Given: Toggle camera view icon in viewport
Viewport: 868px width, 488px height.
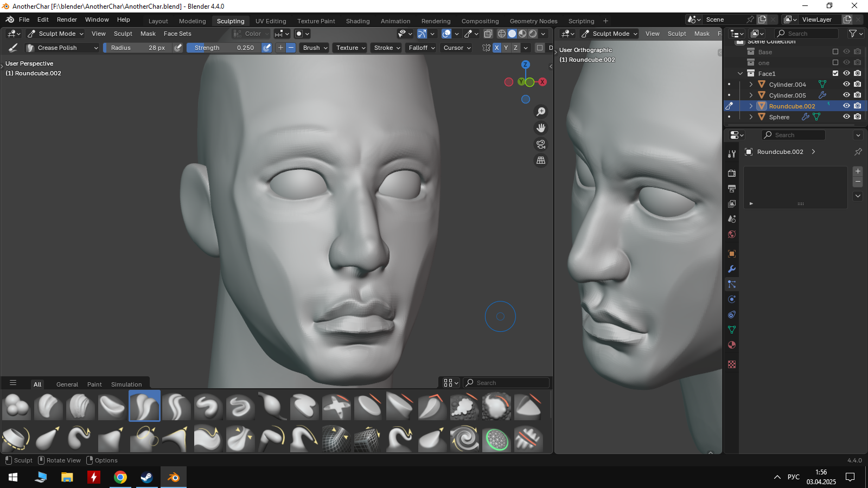Looking at the screenshot, I should click(x=541, y=144).
